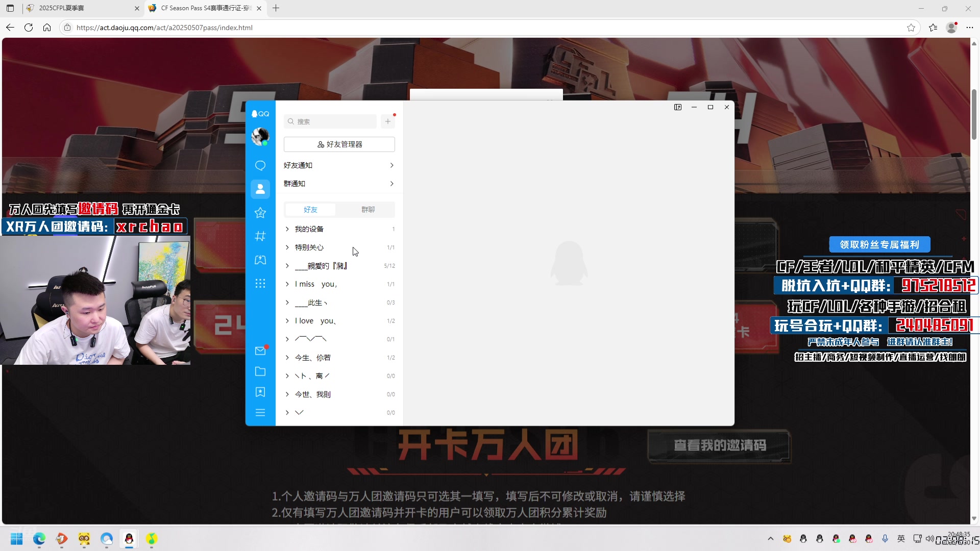
Task: Open Windows Start menu
Action: coord(17,539)
